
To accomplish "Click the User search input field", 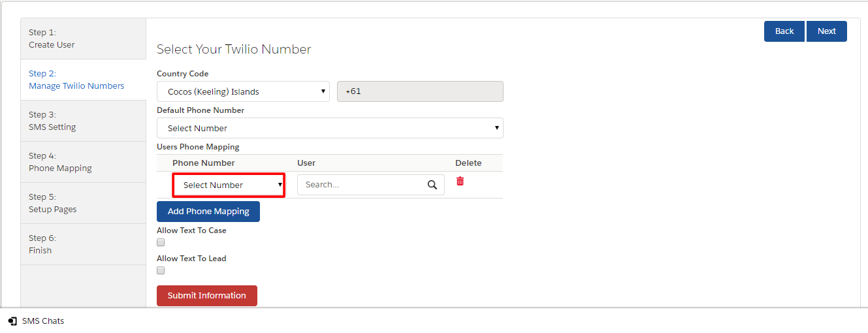I will tap(371, 185).
